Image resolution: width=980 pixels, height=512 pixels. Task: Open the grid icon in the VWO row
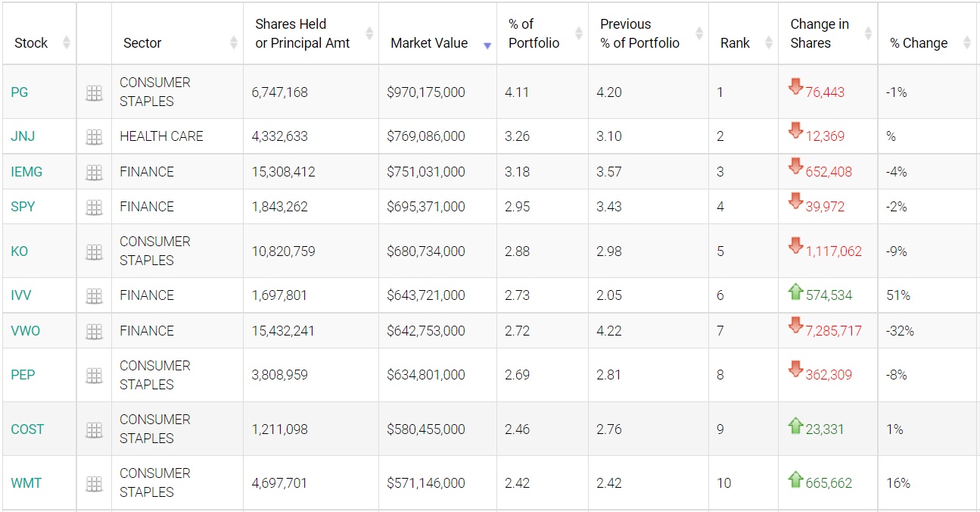[94, 332]
